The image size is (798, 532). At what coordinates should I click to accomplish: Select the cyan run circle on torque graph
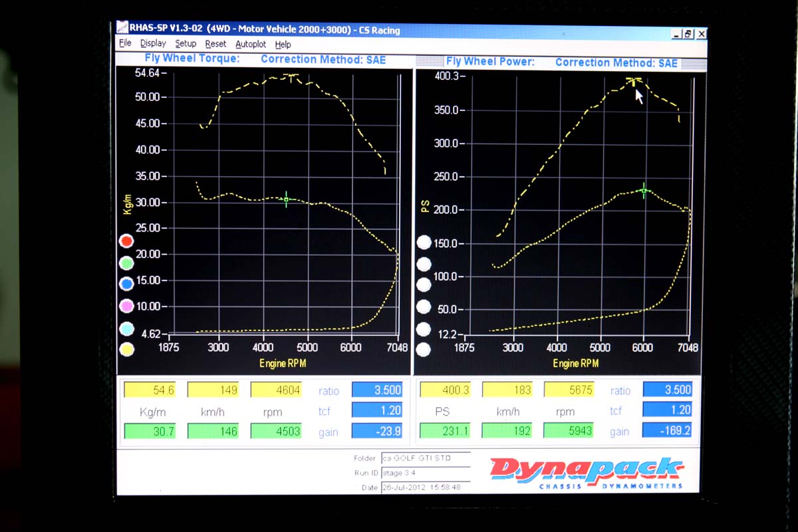click(x=126, y=328)
